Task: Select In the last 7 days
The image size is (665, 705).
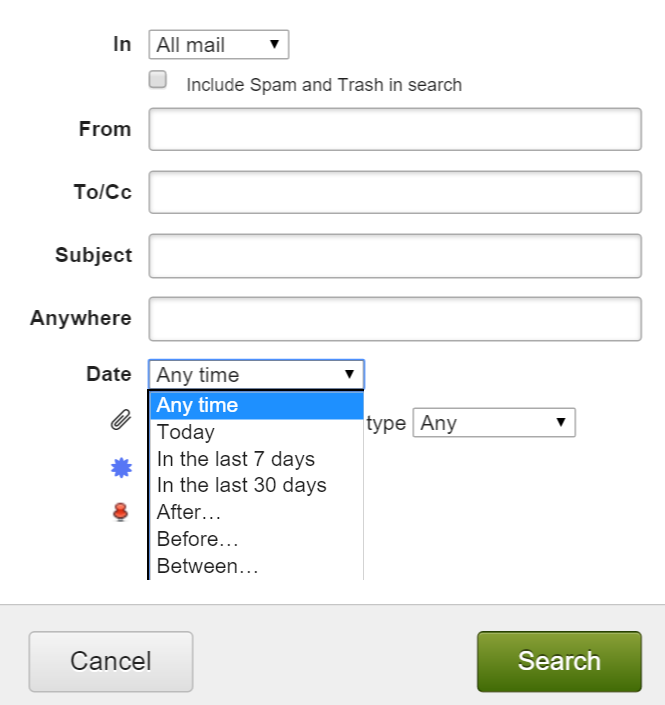Action: point(256,459)
